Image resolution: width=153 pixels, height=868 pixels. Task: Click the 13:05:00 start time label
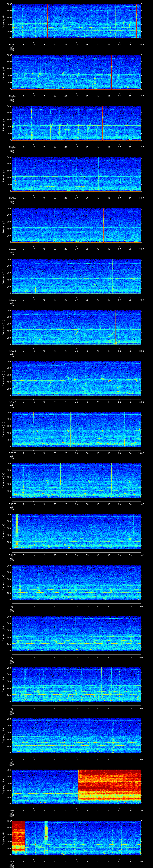point(12,249)
